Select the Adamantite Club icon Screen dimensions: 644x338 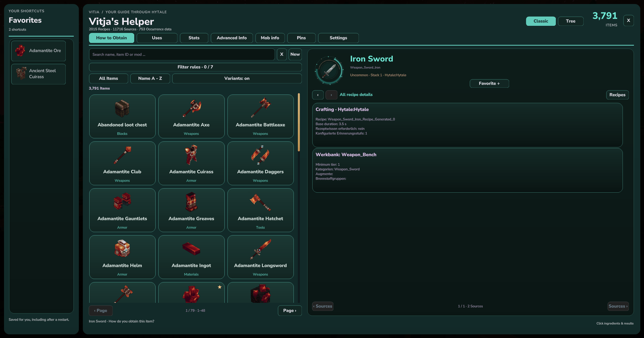pos(122,155)
